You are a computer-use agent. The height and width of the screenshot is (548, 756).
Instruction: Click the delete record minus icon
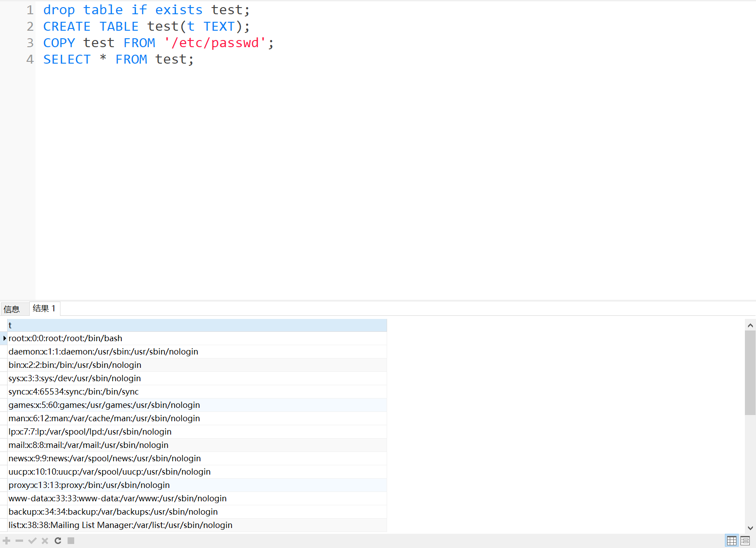[19, 541]
